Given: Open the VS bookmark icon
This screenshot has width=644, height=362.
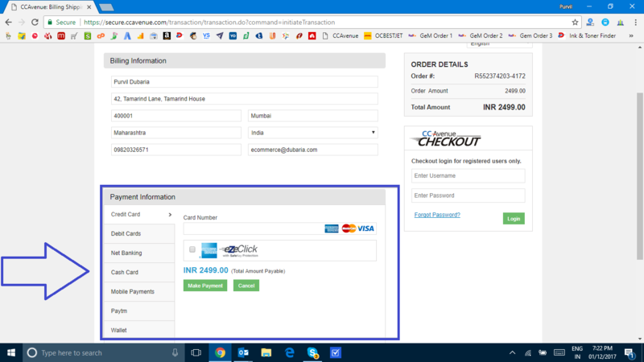Looking at the screenshot, I should click(x=206, y=36).
